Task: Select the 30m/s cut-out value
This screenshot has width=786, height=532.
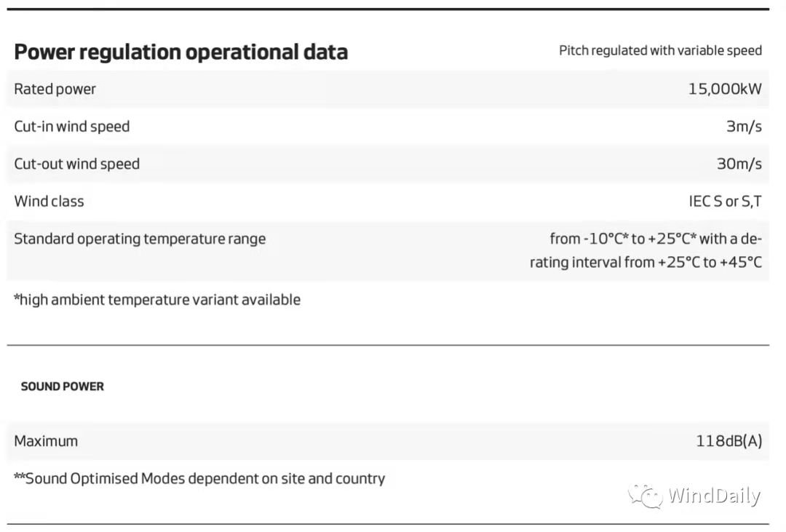Action: coord(739,164)
